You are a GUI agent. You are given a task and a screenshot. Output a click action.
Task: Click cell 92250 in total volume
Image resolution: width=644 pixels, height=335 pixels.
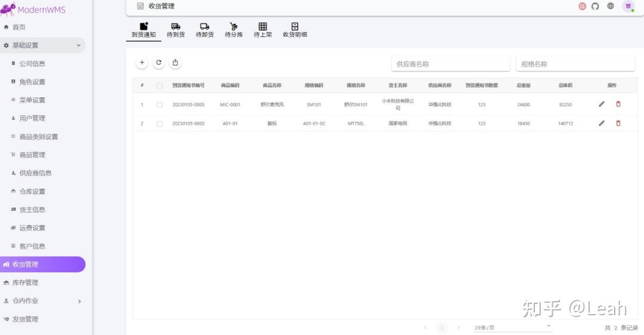[x=565, y=105]
